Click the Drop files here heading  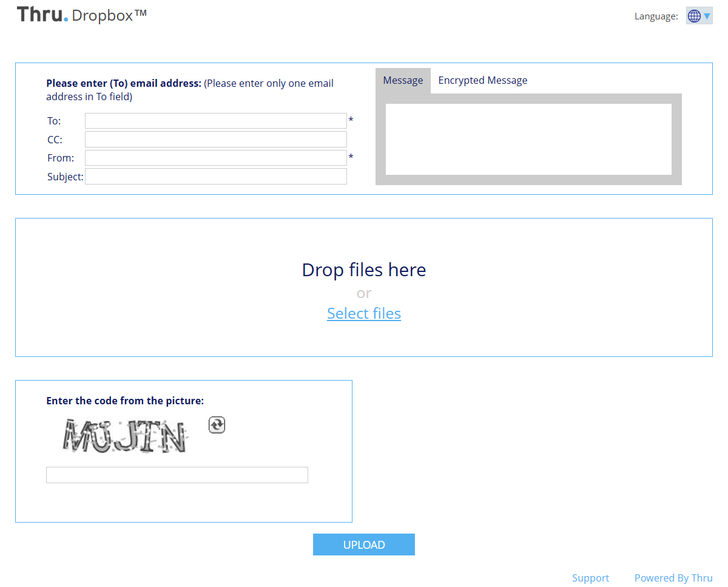pyautogui.click(x=363, y=270)
